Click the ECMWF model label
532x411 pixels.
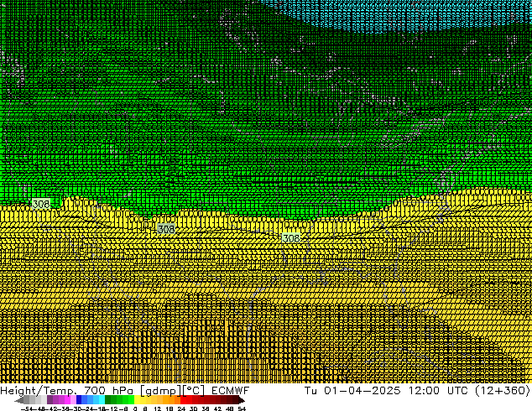231,391
